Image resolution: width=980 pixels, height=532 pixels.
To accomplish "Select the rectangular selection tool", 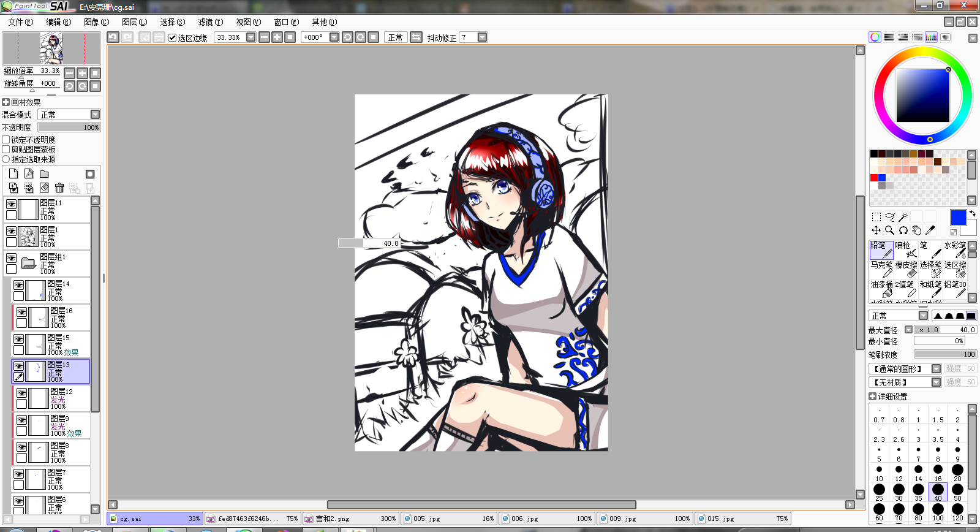I will pyautogui.click(x=876, y=217).
